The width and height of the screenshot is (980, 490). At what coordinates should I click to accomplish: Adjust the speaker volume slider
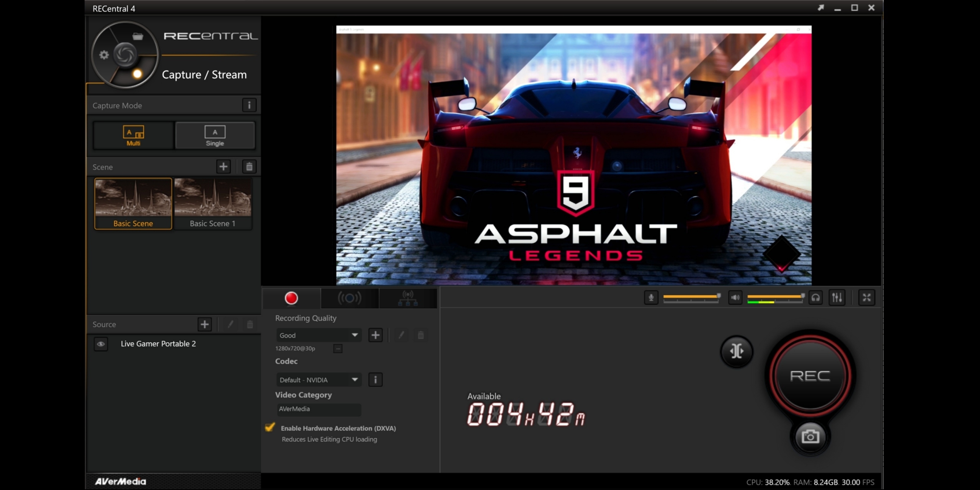pos(776,297)
